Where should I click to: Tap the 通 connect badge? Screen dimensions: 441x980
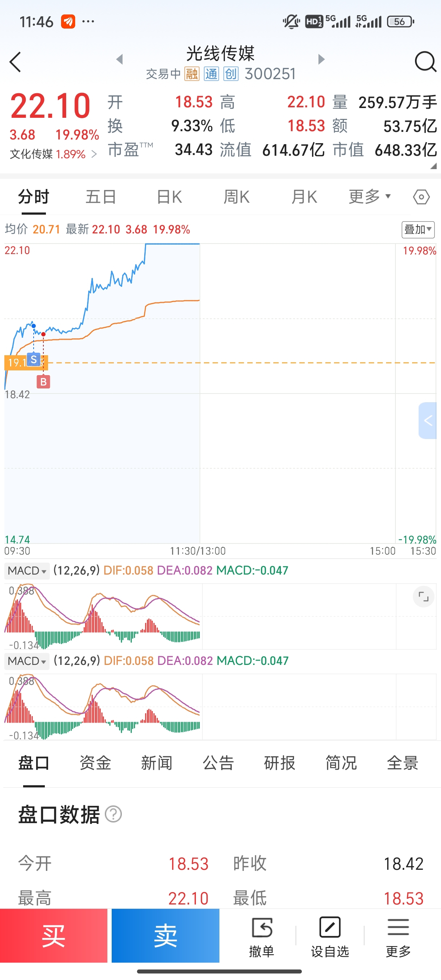(x=211, y=74)
